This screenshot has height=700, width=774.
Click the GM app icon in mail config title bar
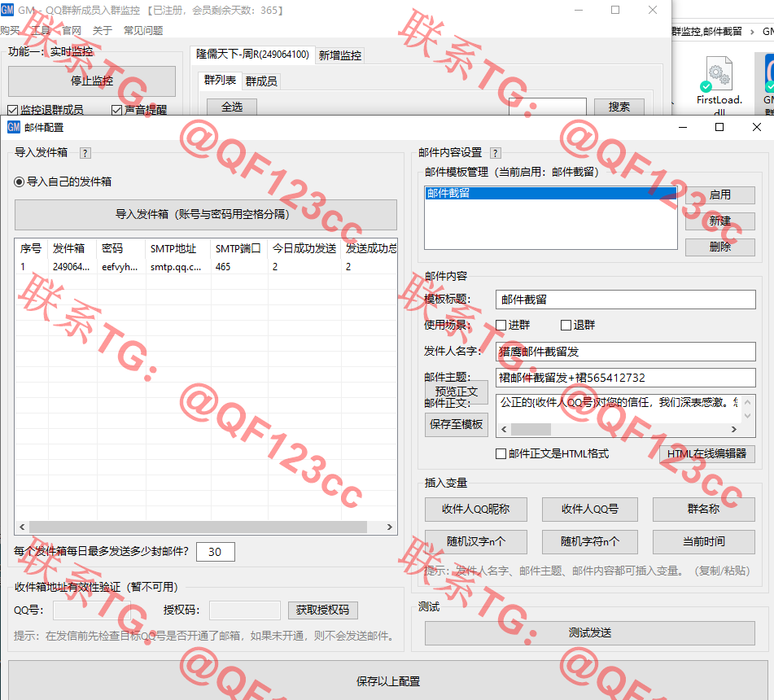click(14, 127)
